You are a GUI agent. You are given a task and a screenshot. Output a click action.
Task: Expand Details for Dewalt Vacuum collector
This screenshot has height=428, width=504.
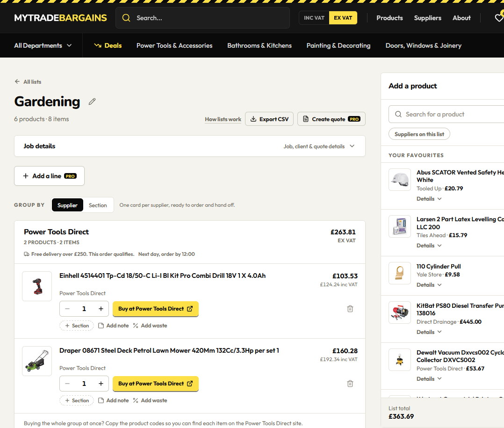(429, 379)
